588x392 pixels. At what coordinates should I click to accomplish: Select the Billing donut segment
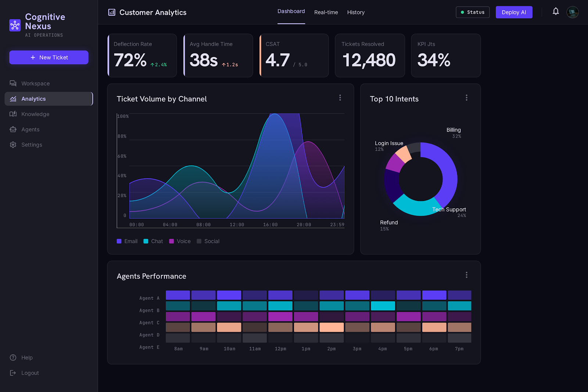pyautogui.click(x=448, y=173)
